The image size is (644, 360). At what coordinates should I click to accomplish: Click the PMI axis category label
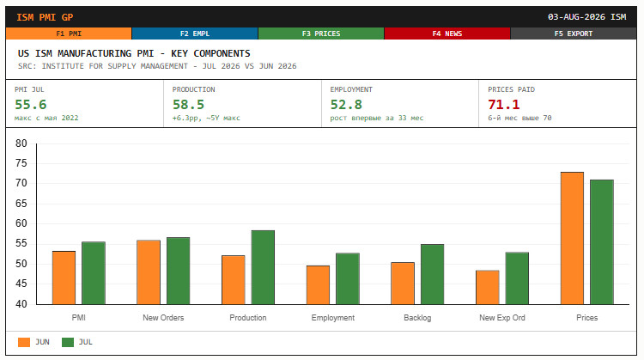tap(78, 318)
